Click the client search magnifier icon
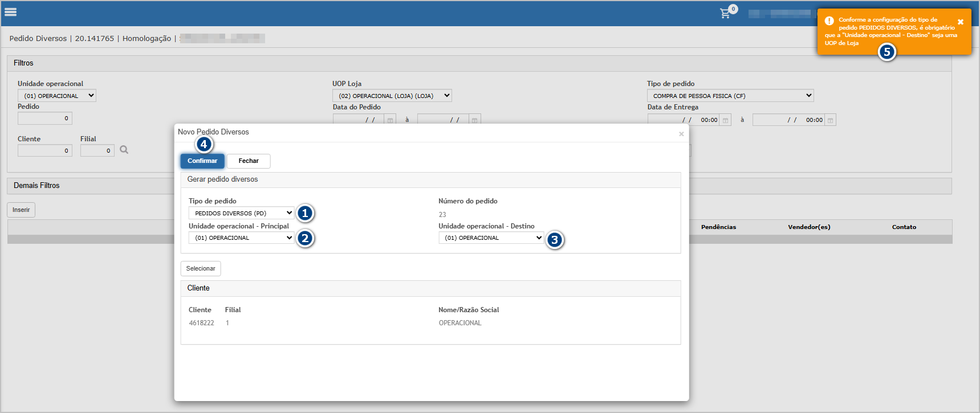Image resolution: width=980 pixels, height=413 pixels. (124, 150)
